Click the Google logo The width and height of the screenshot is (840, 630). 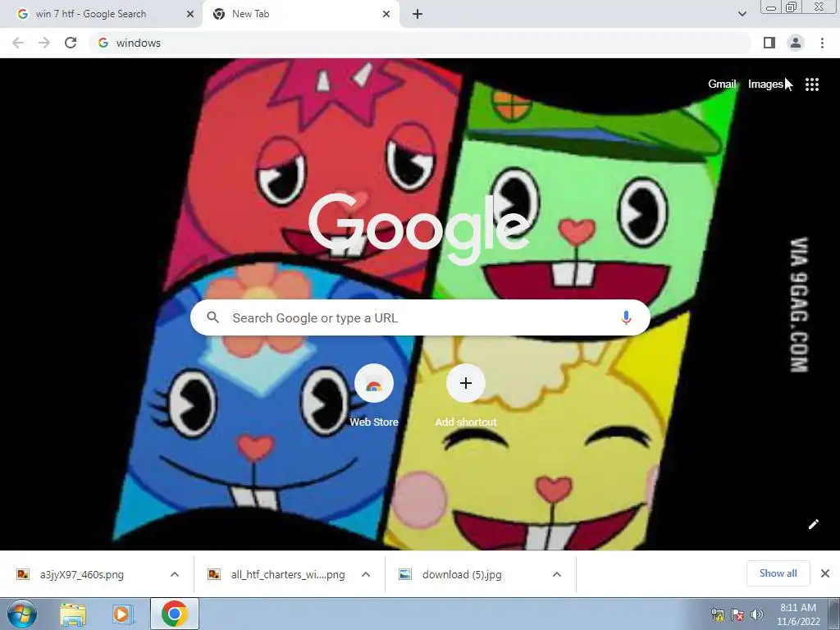click(x=419, y=228)
